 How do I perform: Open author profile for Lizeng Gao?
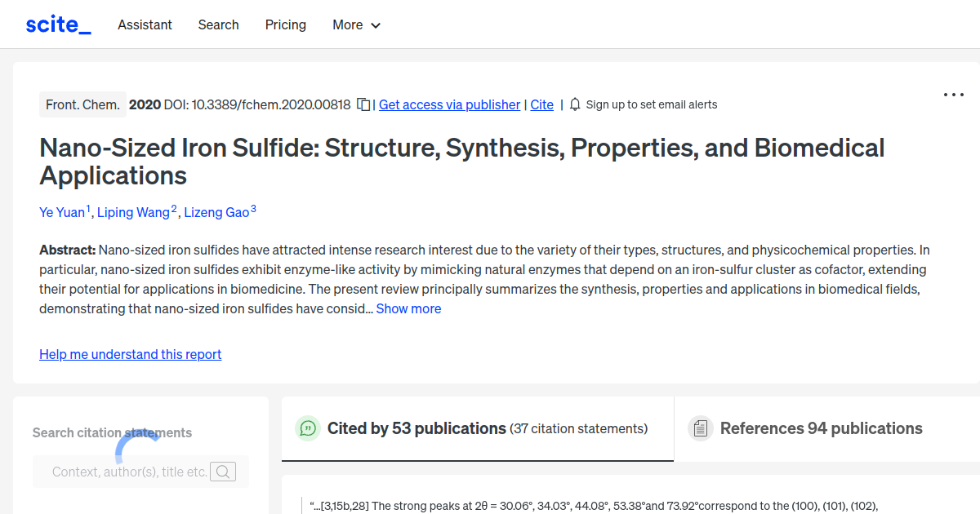coord(216,212)
